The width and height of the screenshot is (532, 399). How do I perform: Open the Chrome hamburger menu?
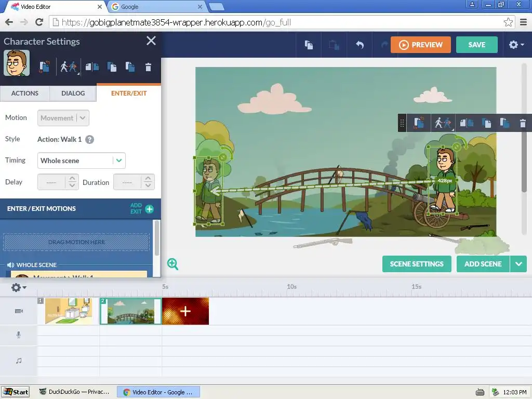click(x=523, y=22)
